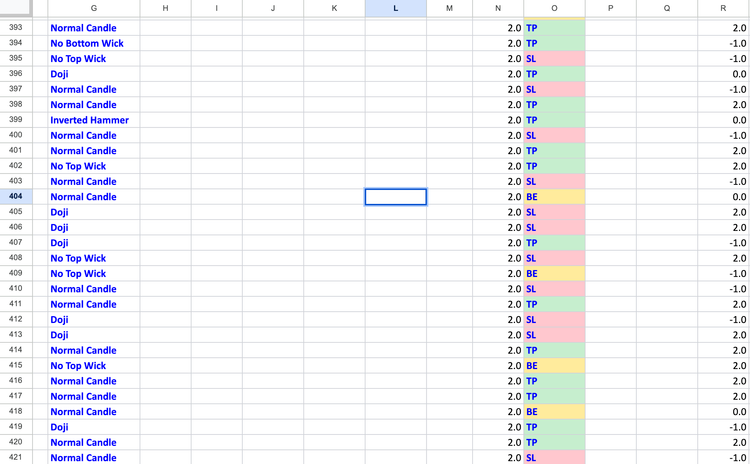Viewport: 750px width, 464px height.
Task: Click the Doji cell in row 396
Action: (93, 74)
